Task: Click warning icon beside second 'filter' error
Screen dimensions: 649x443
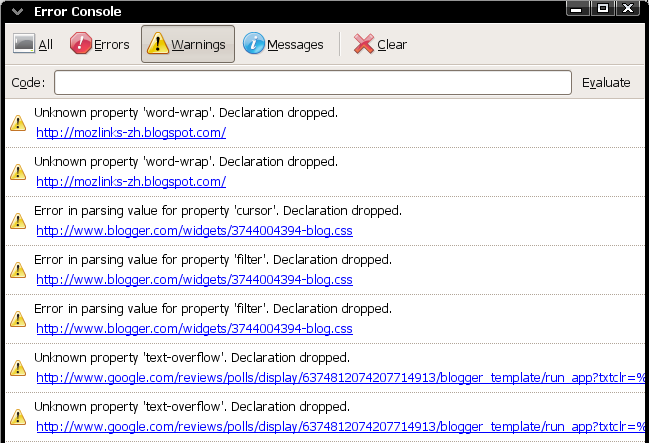Action: click(18, 319)
